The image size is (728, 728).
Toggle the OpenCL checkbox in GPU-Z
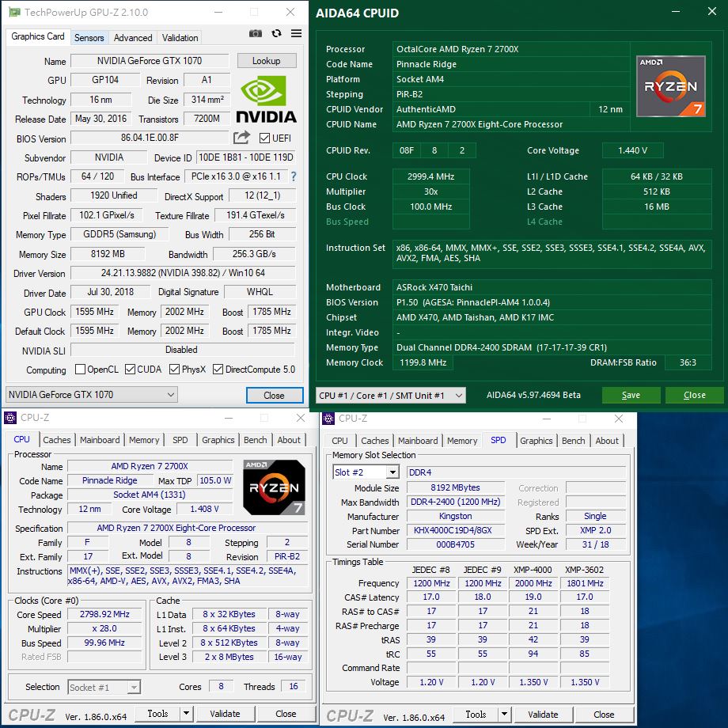click(78, 369)
